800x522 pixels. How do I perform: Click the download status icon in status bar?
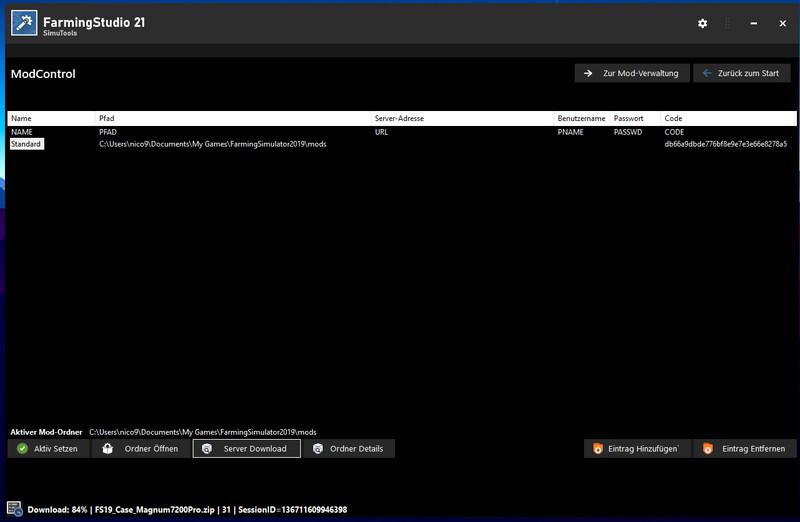tap(14, 509)
